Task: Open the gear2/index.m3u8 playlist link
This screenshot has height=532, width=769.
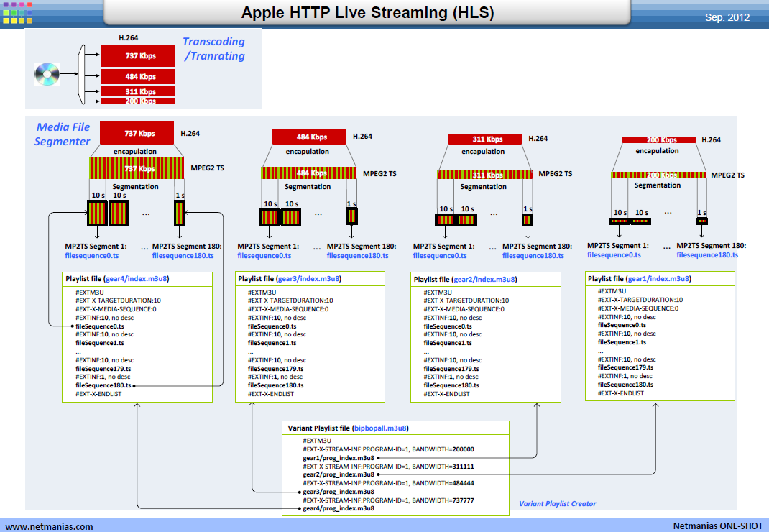Action: 484,280
